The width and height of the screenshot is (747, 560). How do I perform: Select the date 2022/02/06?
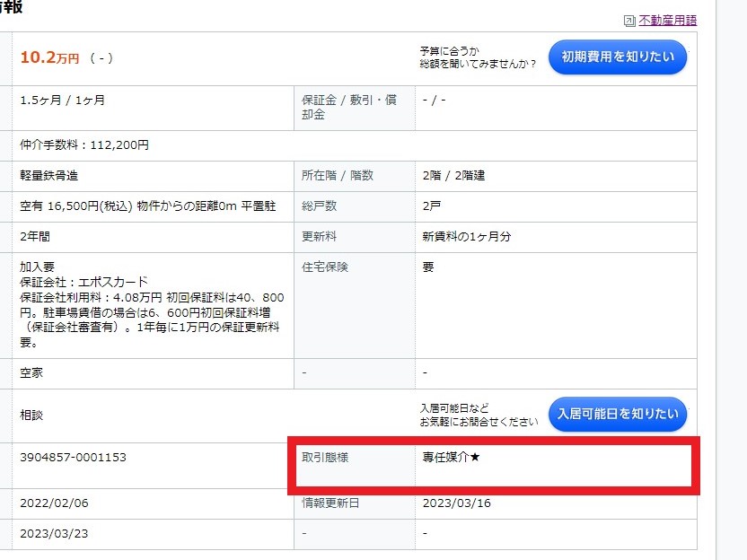pyautogui.click(x=54, y=503)
